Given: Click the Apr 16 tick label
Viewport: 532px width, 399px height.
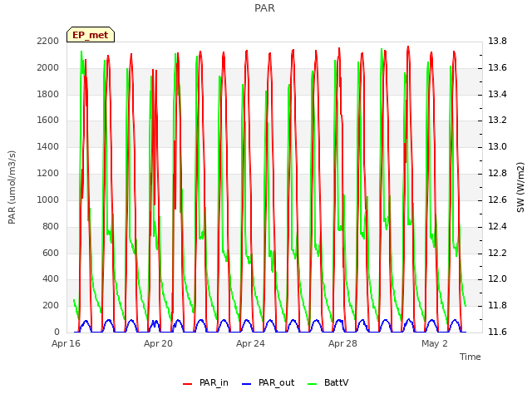Looking at the screenshot, I should coord(66,343).
